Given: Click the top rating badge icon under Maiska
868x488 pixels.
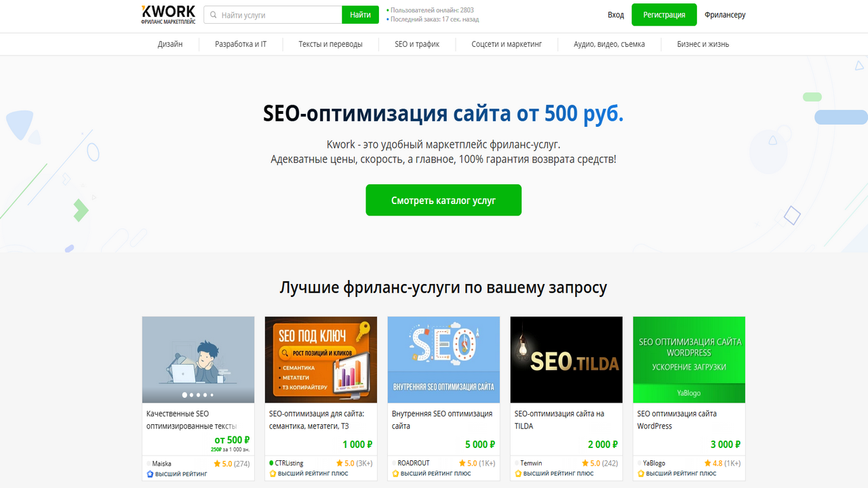Looking at the screenshot, I should click(x=150, y=474).
